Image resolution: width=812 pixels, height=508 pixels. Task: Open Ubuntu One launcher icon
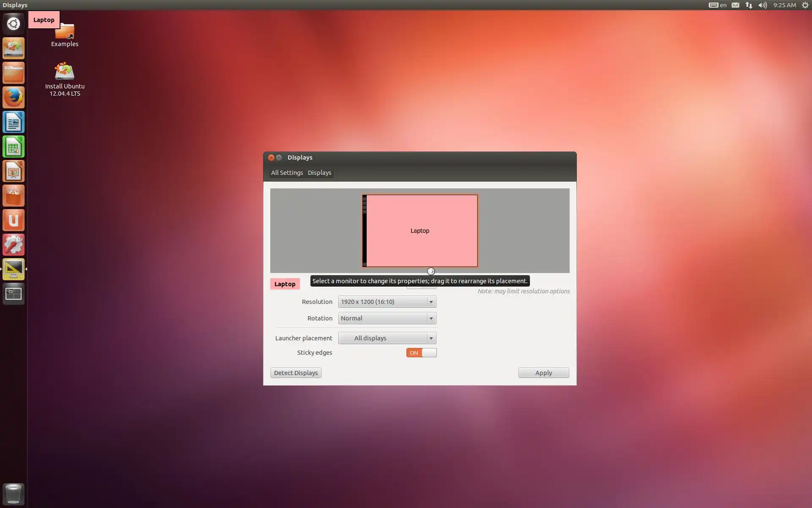(x=14, y=221)
